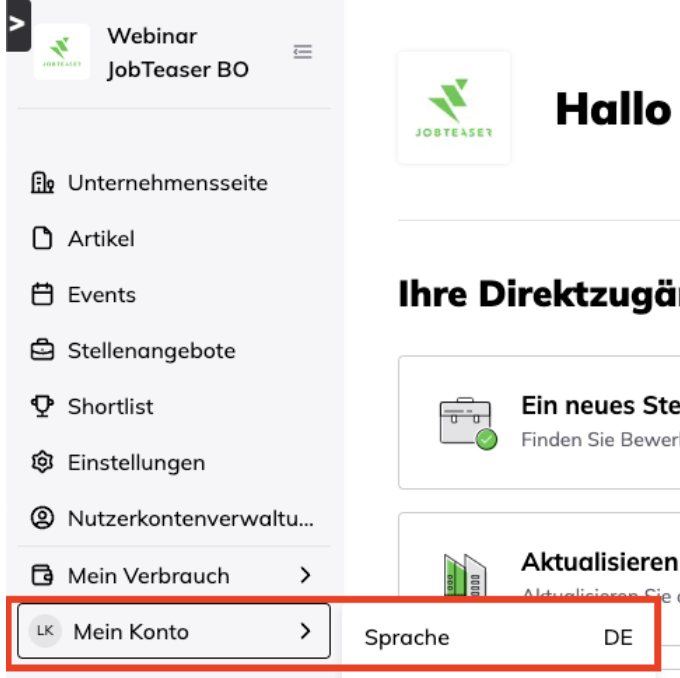Click the Unternehmensseite building icon
Screen dimensions: 680x678
point(42,183)
